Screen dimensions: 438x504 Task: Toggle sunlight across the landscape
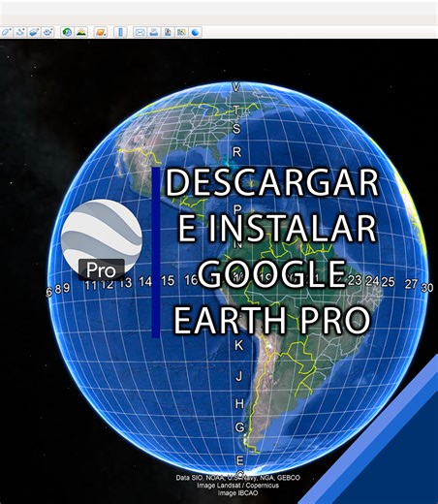pyautogui.click(x=81, y=32)
